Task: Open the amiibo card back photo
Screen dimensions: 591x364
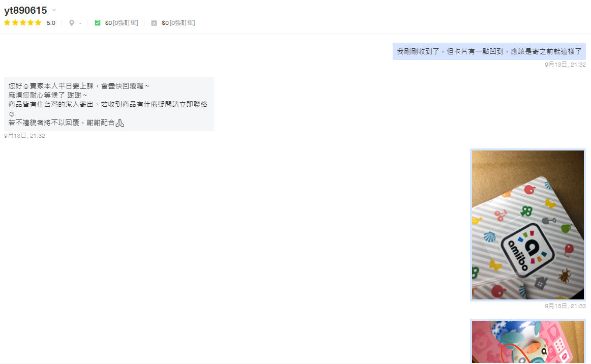Action: click(x=528, y=225)
